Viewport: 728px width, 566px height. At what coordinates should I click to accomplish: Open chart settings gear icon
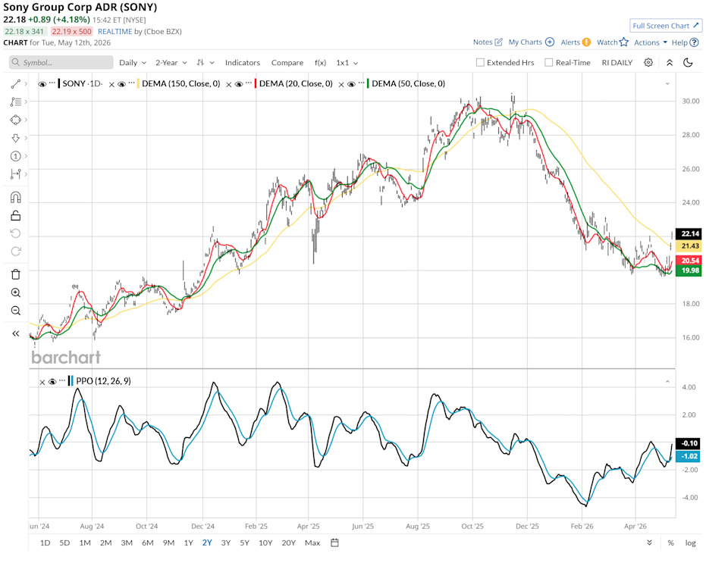point(648,63)
